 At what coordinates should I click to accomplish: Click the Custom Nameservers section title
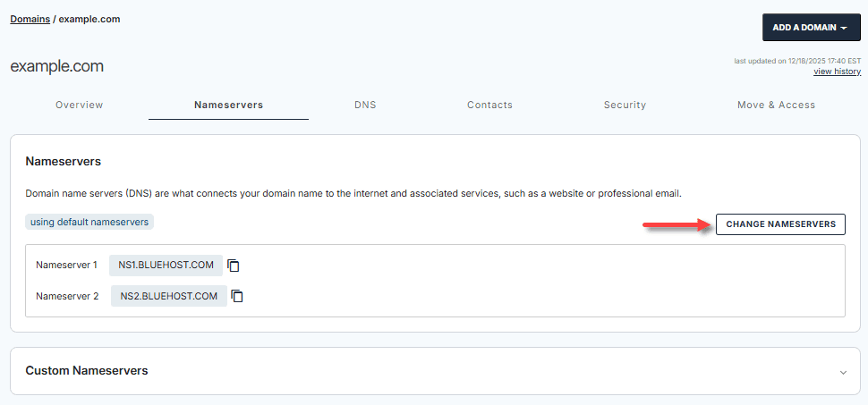pos(87,370)
